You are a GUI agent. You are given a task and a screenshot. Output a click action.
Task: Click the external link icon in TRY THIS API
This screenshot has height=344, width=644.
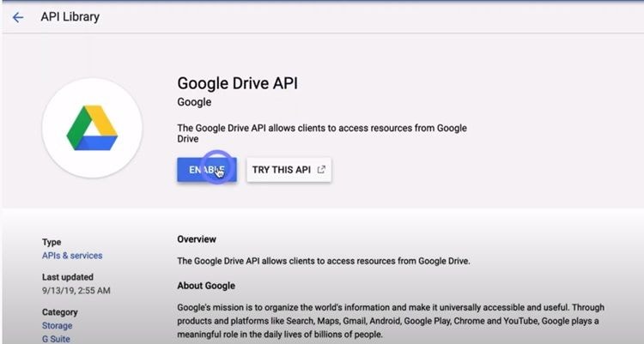pyautogui.click(x=321, y=170)
